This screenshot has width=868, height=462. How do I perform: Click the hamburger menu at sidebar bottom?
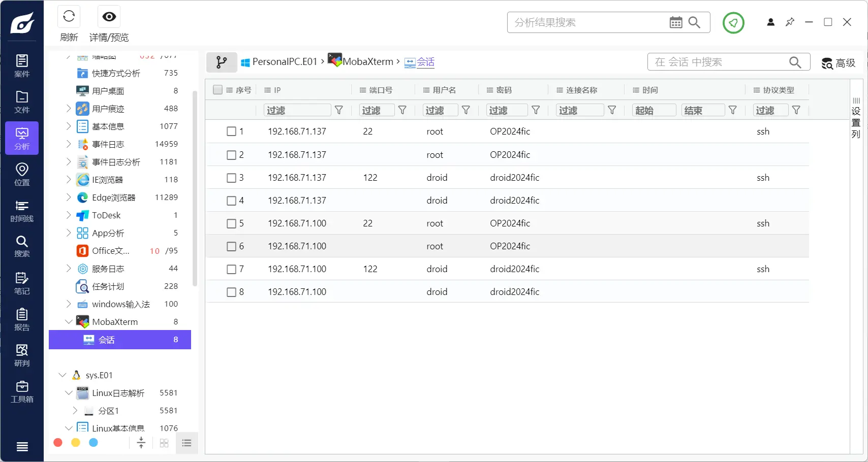[22, 447]
